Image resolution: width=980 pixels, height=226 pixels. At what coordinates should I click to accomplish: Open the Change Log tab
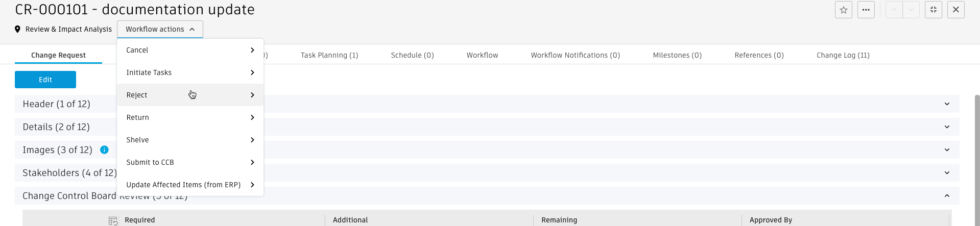(x=843, y=55)
